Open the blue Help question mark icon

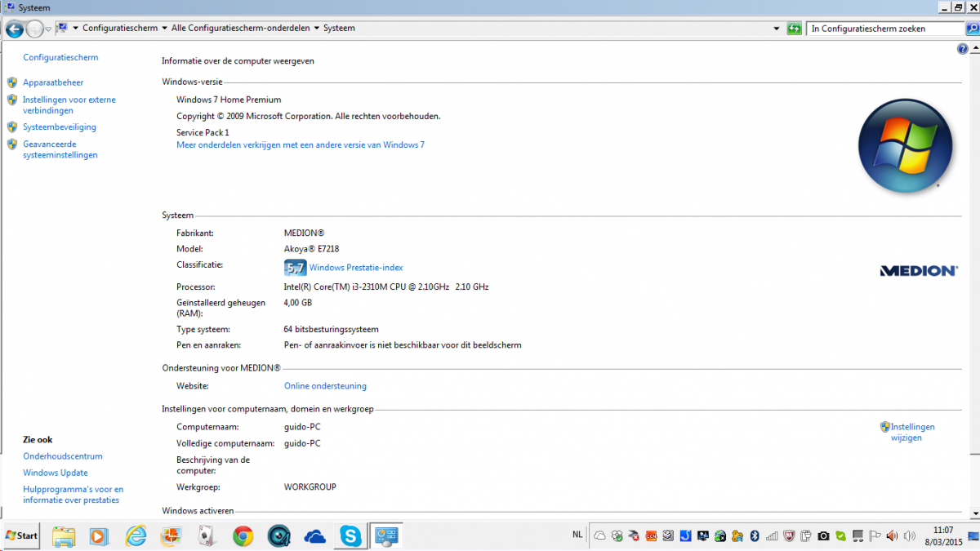pos(962,49)
